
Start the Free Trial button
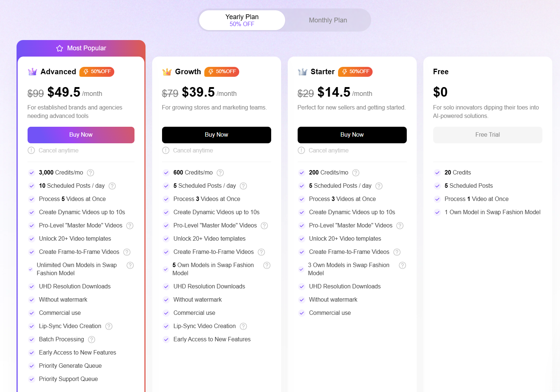pyautogui.click(x=488, y=135)
